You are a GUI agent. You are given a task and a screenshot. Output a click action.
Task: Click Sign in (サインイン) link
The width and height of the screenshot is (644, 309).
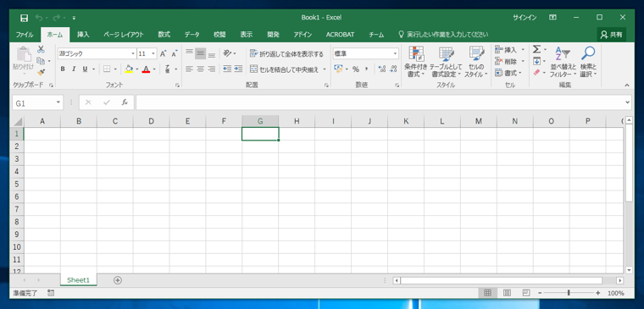525,18
